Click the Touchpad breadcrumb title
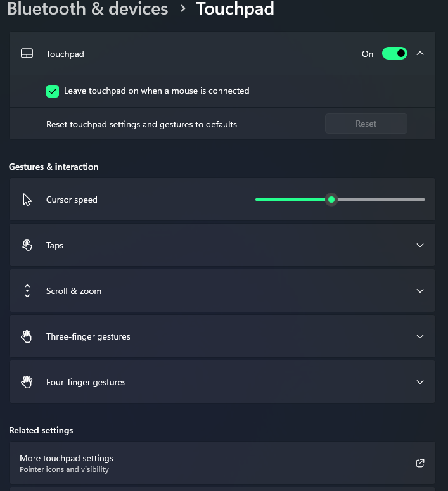The width and height of the screenshot is (448, 491). pos(235,8)
